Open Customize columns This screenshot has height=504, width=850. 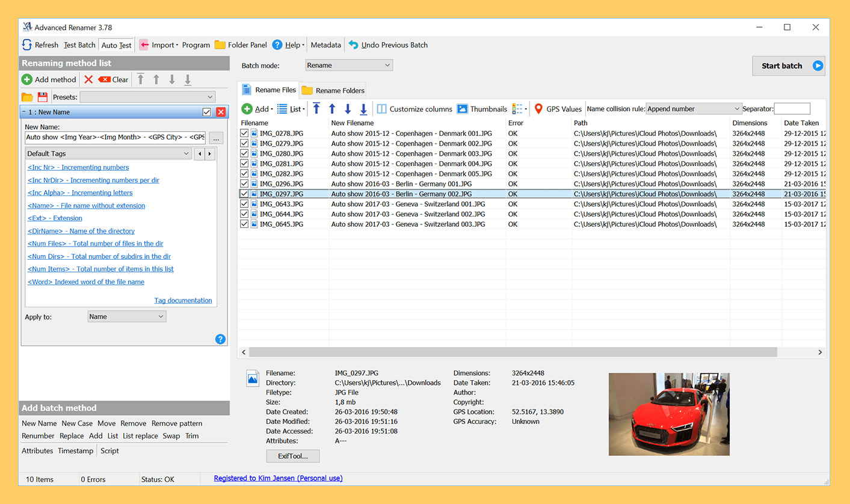click(414, 109)
